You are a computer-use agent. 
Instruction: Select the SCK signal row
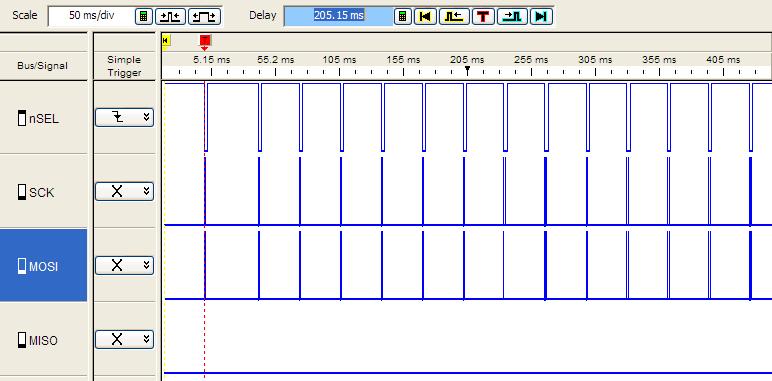coord(43,192)
